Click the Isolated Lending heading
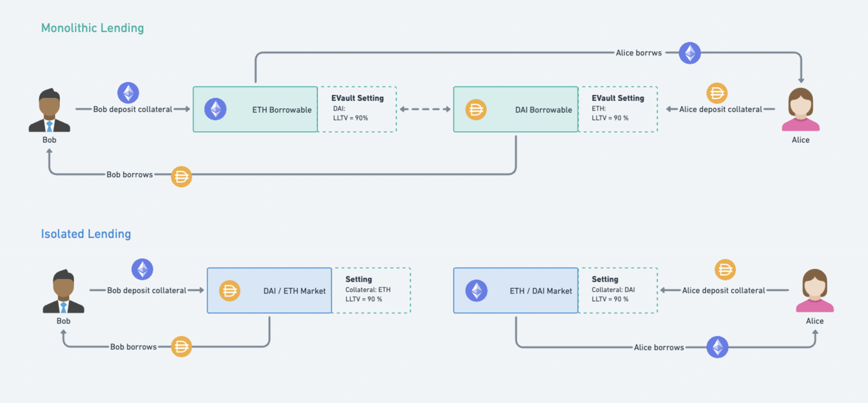 point(86,234)
